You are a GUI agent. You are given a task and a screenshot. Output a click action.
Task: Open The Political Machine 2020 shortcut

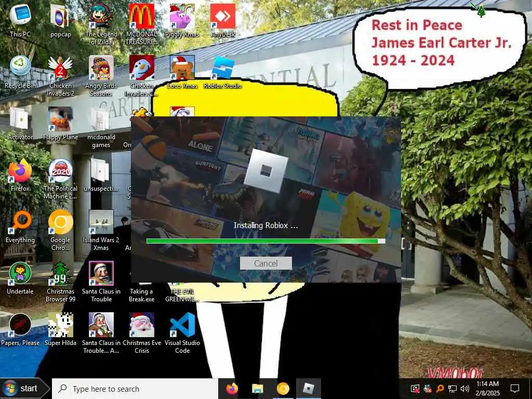tap(60, 179)
